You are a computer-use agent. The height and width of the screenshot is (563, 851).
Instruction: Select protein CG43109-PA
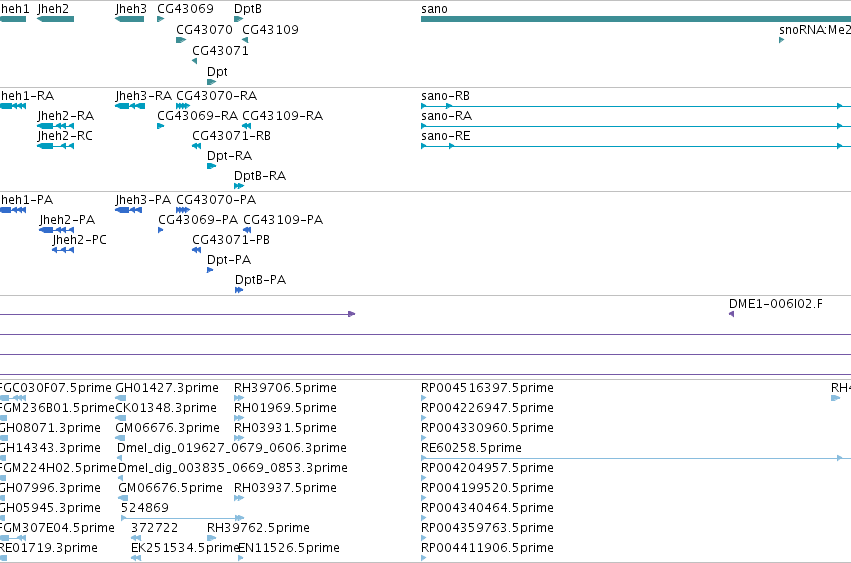click(x=283, y=220)
